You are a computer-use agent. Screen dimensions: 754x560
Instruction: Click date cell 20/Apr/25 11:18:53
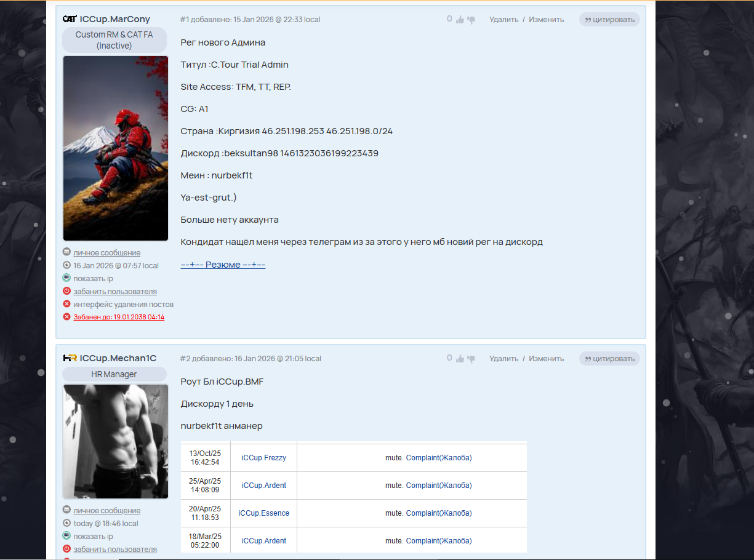(x=206, y=513)
